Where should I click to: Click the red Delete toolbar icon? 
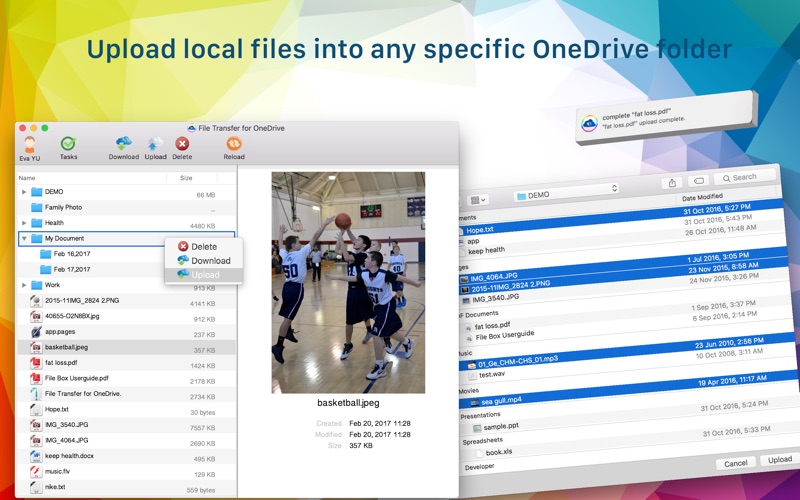(x=182, y=143)
